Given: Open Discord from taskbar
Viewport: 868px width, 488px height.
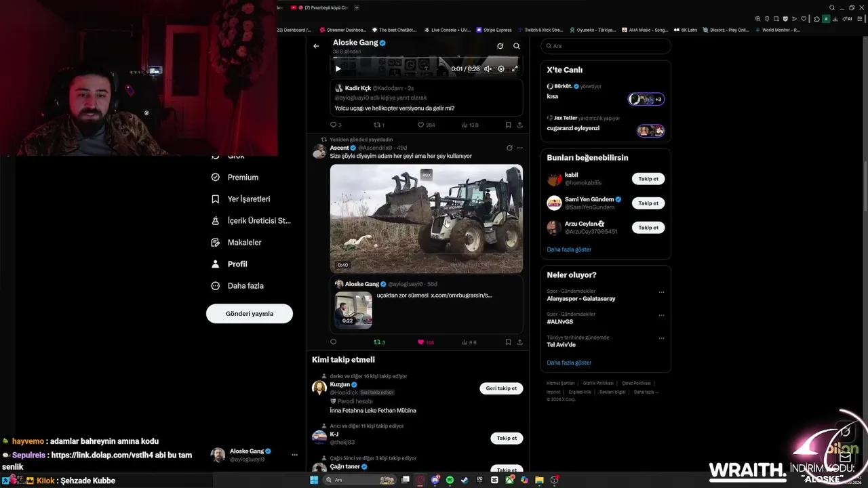Looking at the screenshot, I should point(435,480).
